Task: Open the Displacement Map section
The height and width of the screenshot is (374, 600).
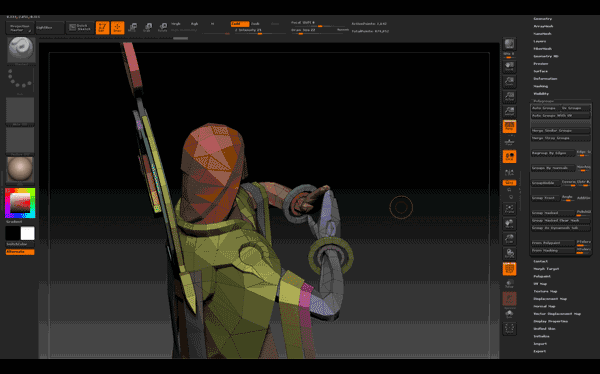Action: point(550,299)
